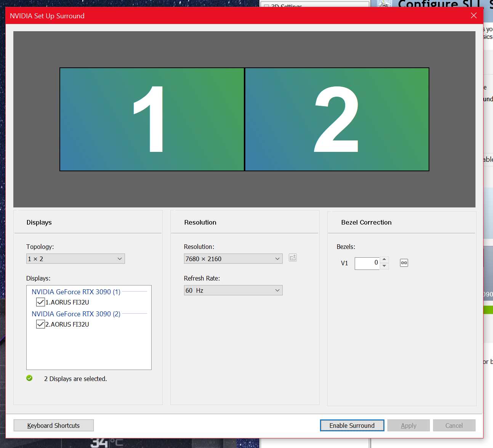Click the NVIDIA GeForce RTX 3090 (1) group header

coord(76,292)
